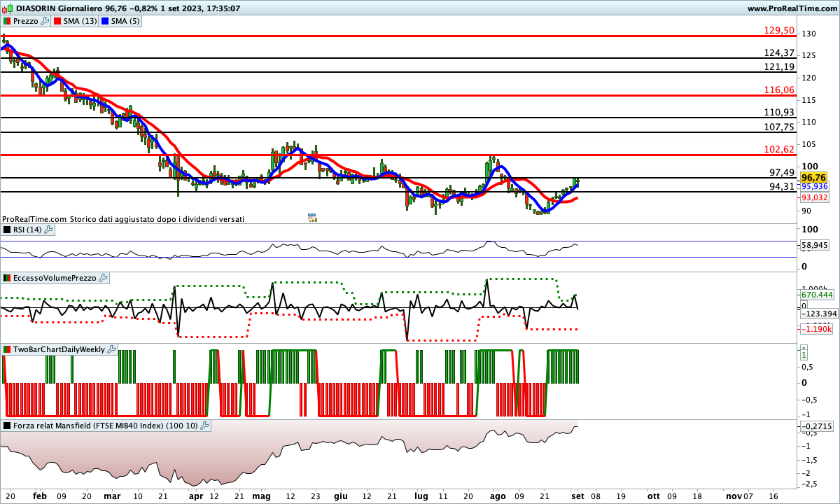
Task: Open RSI (14) settings wrench icon
Action: tap(48, 230)
